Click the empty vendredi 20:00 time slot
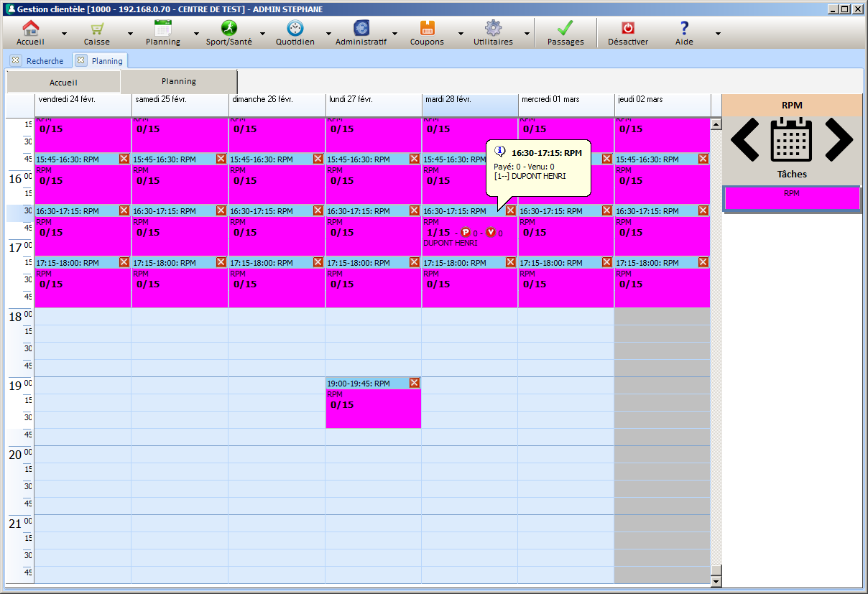This screenshot has height=594, width=868. pyautogui.click(x=83, y=454)
